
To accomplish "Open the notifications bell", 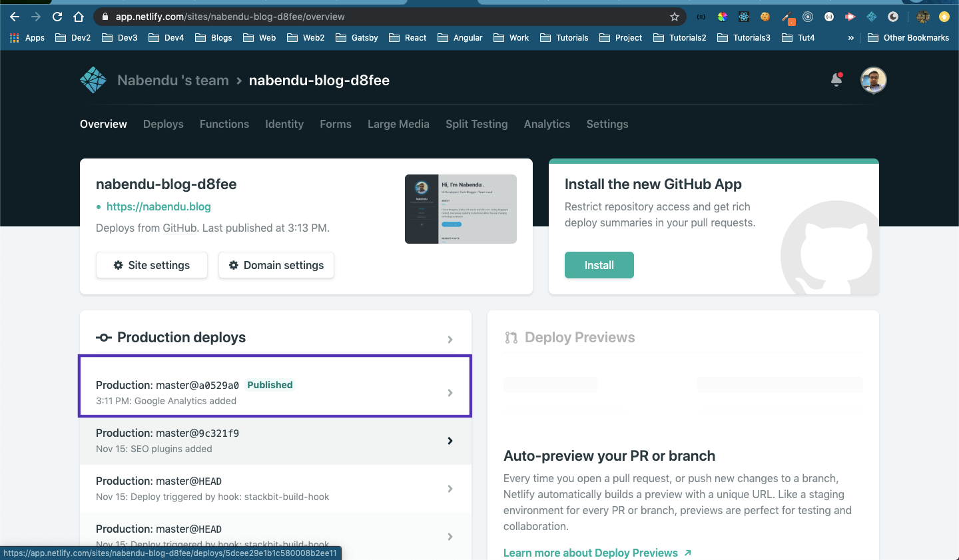I will 837,80.
